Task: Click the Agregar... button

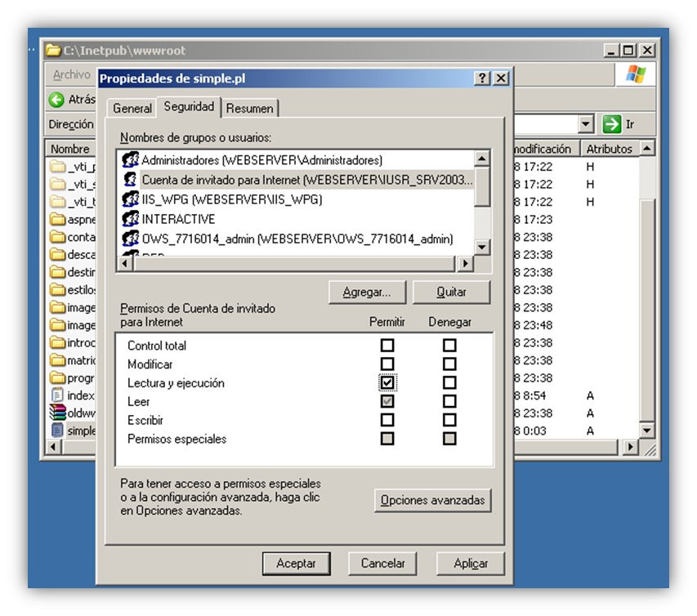Action: click(x=367, y=292)
